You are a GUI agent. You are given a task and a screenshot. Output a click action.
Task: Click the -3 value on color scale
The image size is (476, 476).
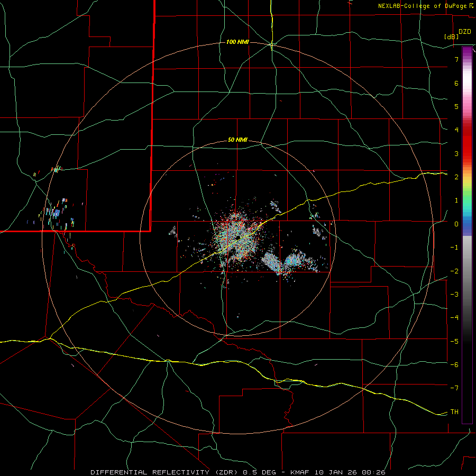coord(454,295)
